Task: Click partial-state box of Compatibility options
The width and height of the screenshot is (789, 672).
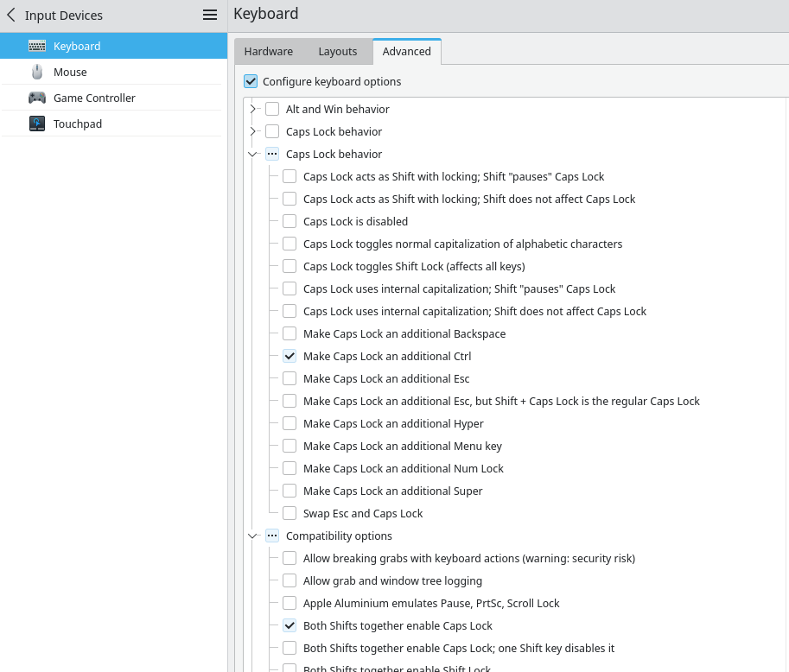Action: click(x=272, y=536)
